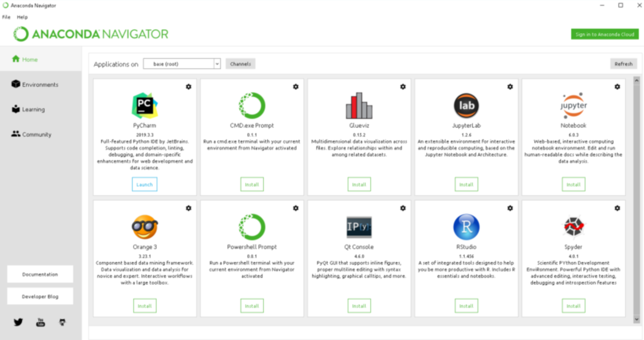The width and height of the screenshot is (644, 340).
Task: Switch to the Environments tab
Action: coord(41,85)
